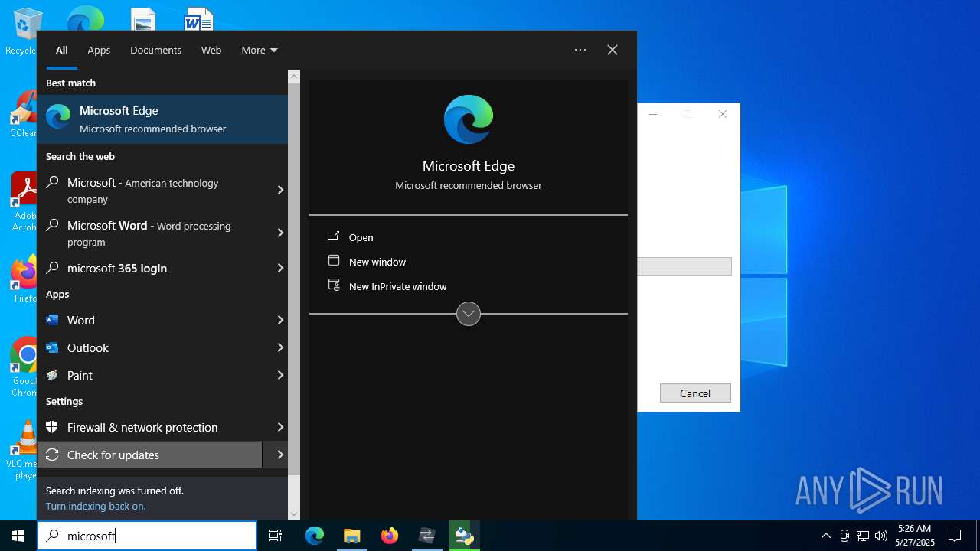Open Task View from taskbar
This screenshot has width=980, height=551.
[x=276, y=536]
